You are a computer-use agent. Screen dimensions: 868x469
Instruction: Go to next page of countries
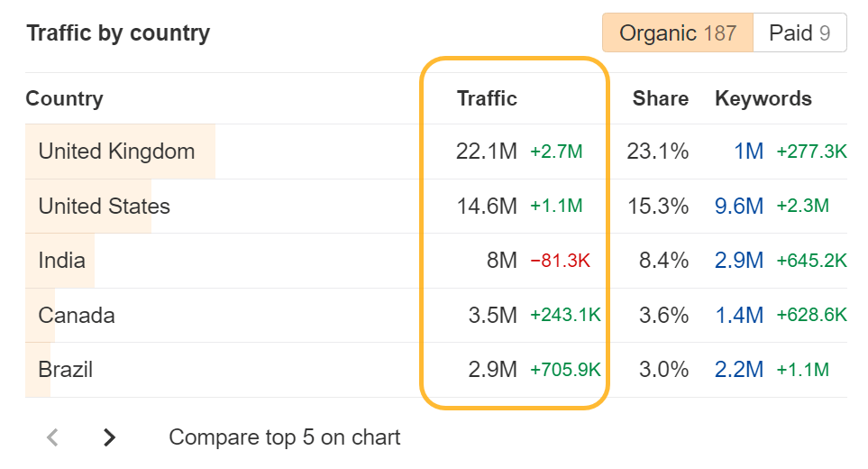coord(109,438)
